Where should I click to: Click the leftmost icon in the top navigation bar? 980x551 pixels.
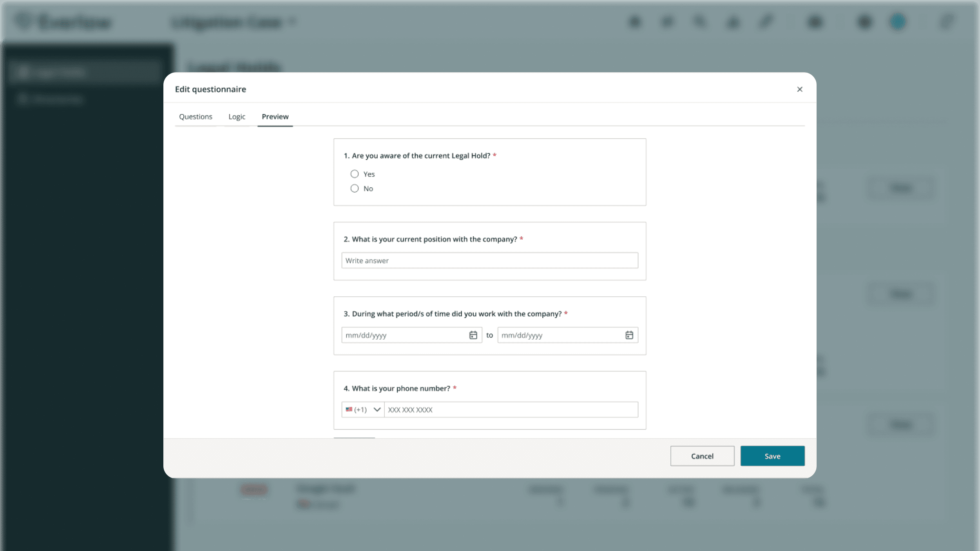[x=634, y=22]
